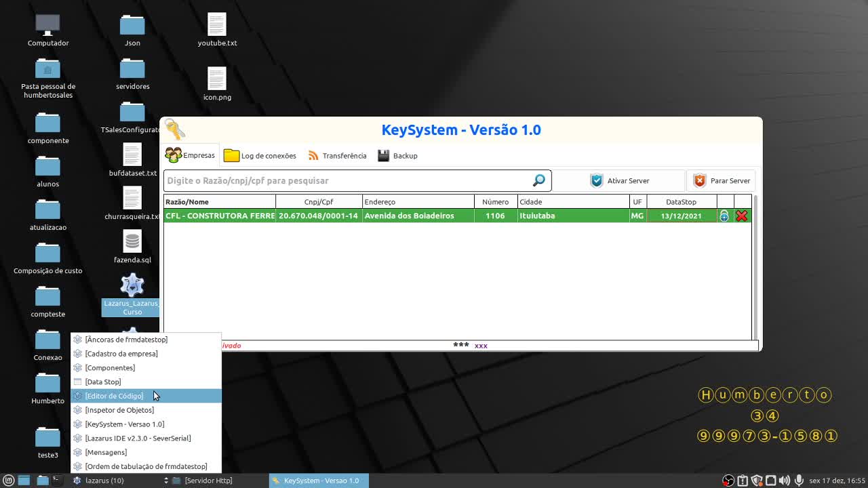Click the Razão/Nome column header
The height and width of the screenshot is (488, 868).
(x=220, y=201)
